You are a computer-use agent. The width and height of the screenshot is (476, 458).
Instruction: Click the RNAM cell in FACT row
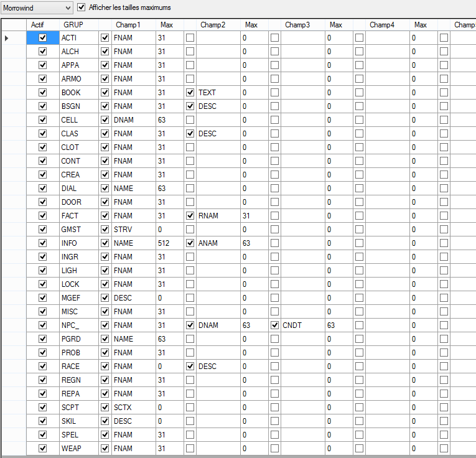218,216
